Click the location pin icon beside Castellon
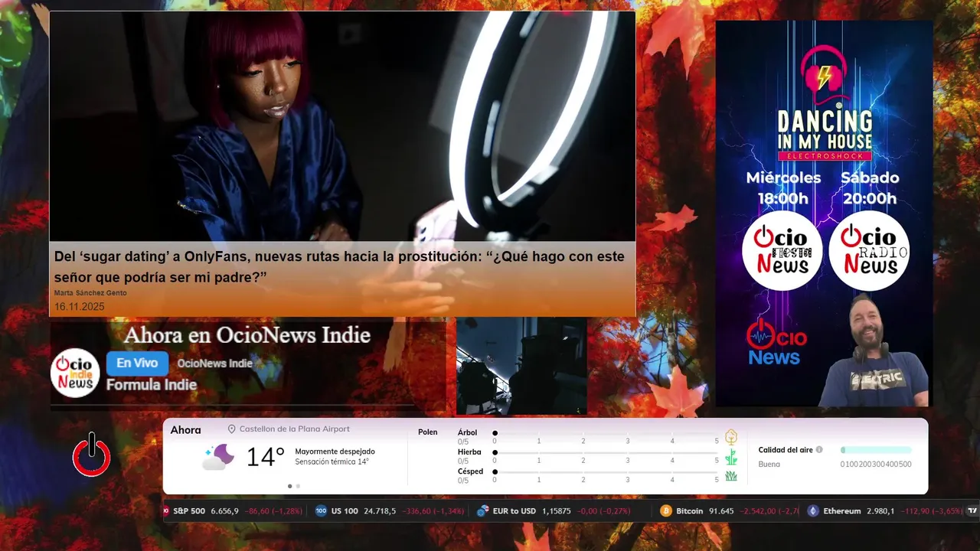The height and width of the screenshot is (551, 980). click(x=231, y=429)
